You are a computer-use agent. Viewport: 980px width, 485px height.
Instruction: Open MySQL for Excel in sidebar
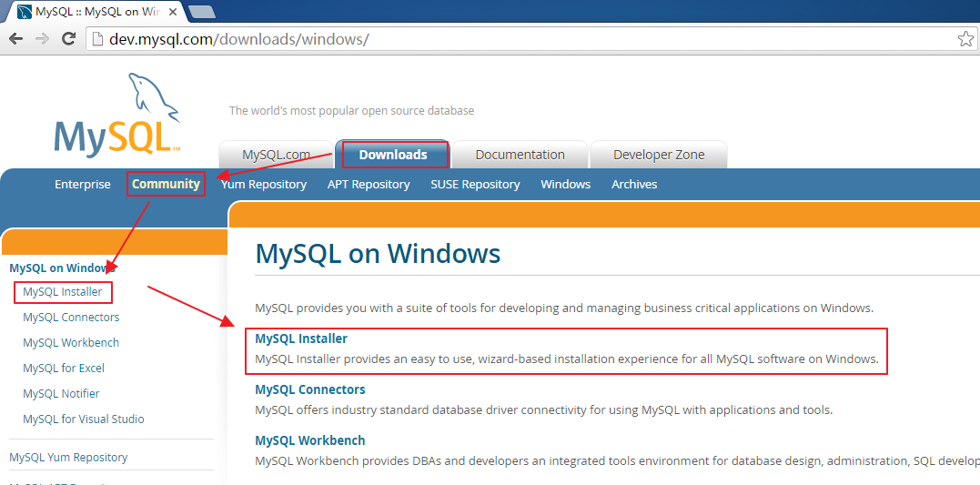[64, 369]
